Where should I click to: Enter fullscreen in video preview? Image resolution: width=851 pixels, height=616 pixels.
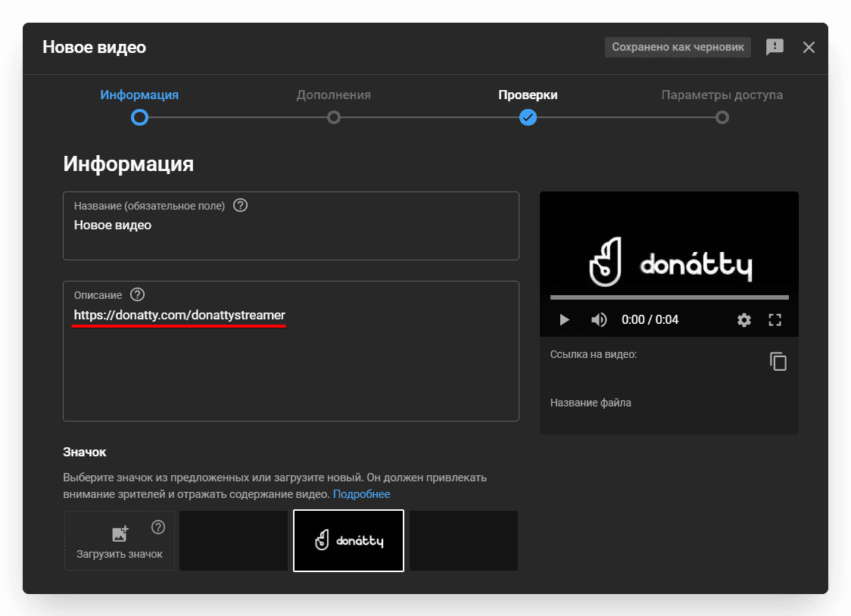775,320
